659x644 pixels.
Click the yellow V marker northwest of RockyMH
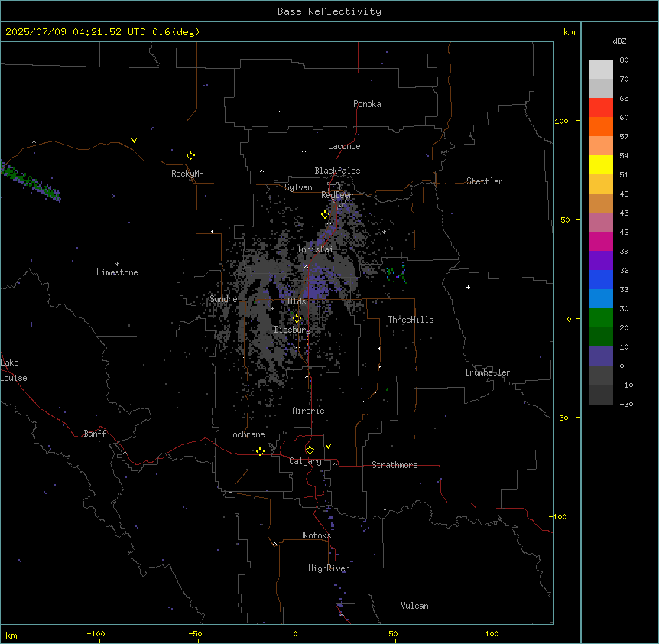tap(134, 141)
